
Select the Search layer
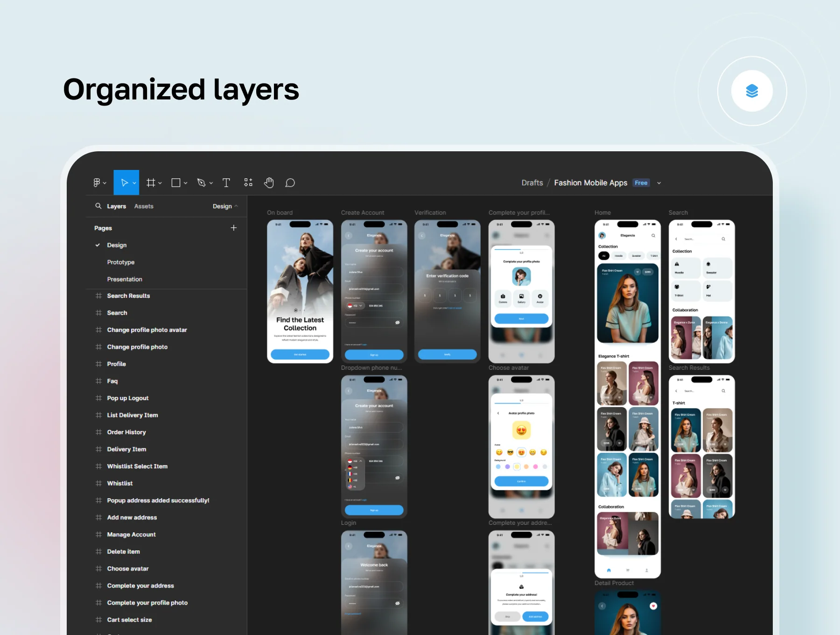117,313
